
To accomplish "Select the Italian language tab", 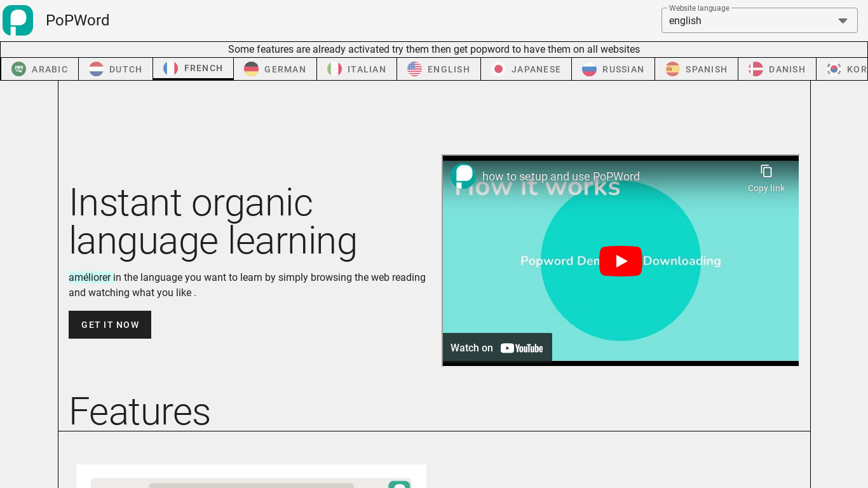I will click(x=356, y=69).
